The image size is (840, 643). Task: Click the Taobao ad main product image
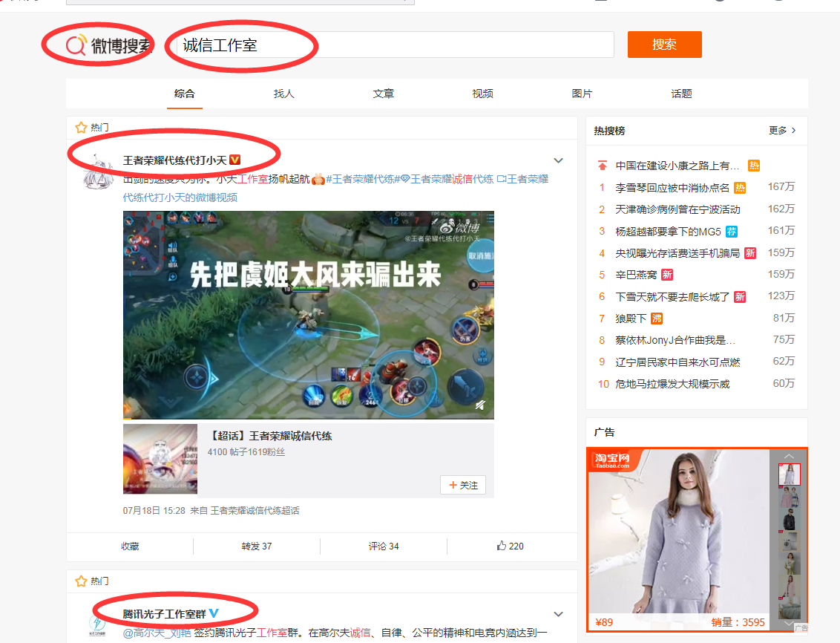679,532
